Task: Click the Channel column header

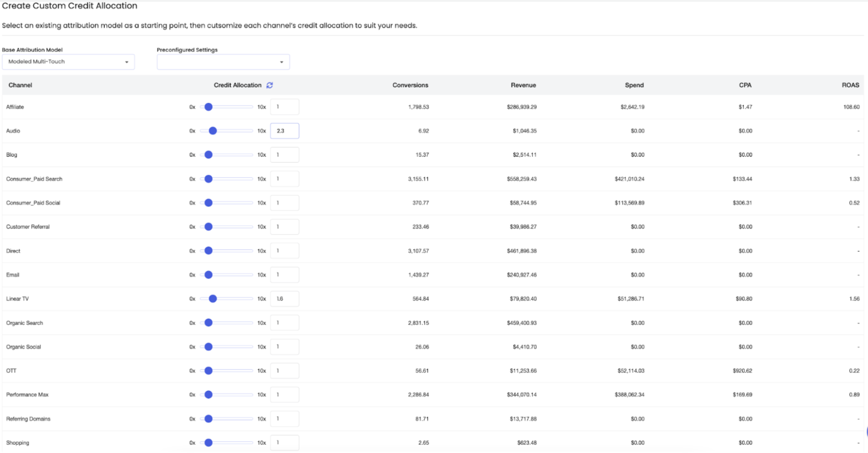Action: 20,85
